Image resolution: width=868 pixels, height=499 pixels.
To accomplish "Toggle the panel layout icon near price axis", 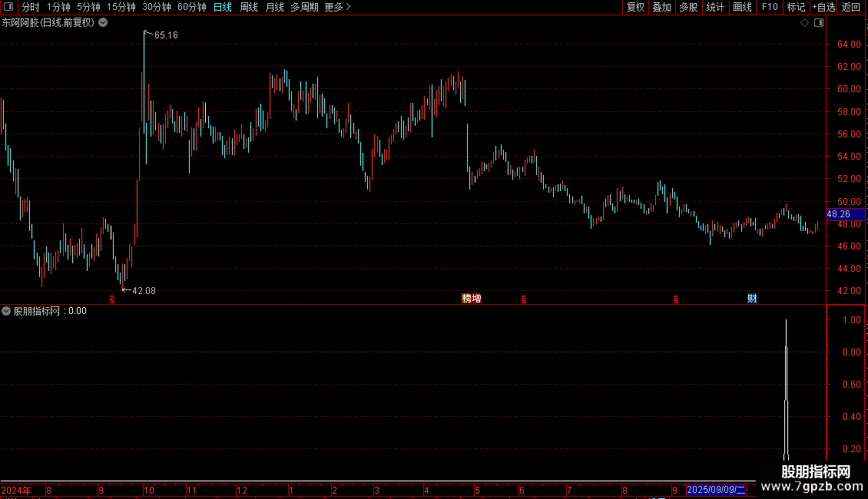I will [819, 23].
